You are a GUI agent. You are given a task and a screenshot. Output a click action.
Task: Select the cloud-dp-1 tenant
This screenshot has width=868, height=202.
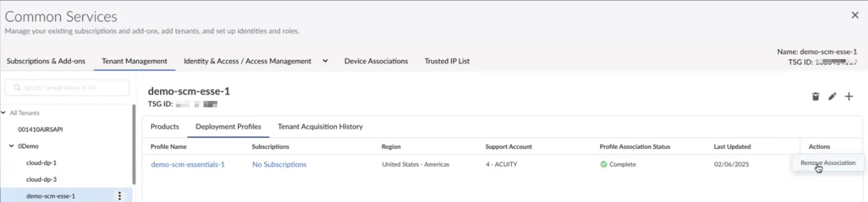click(42, 162)
